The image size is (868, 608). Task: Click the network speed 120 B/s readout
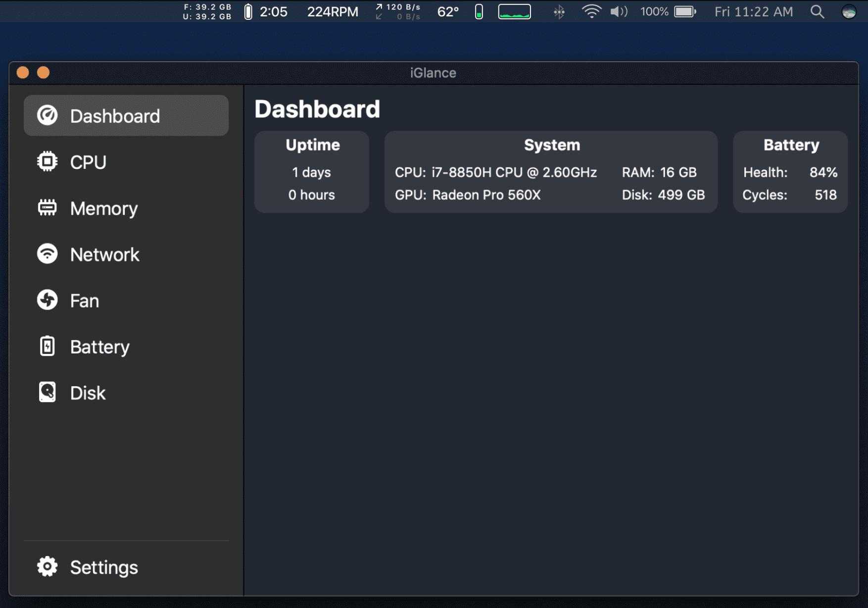[398, 11]
